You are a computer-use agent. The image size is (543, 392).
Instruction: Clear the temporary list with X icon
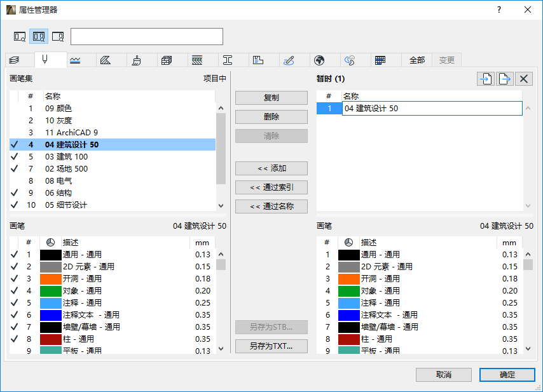pos(524,79)
